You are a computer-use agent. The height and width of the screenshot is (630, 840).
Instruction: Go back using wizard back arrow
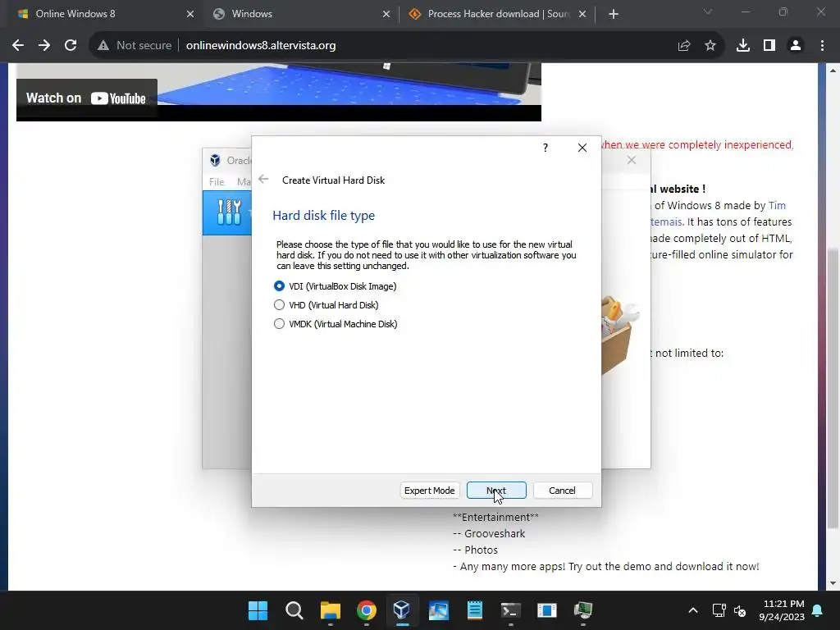click(x=263, y=179)
